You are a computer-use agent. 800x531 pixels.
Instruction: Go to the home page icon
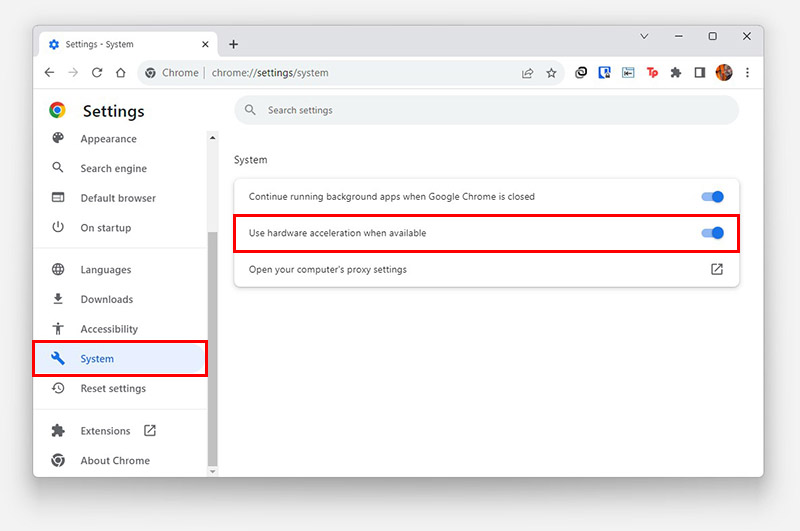pos(120,72)
